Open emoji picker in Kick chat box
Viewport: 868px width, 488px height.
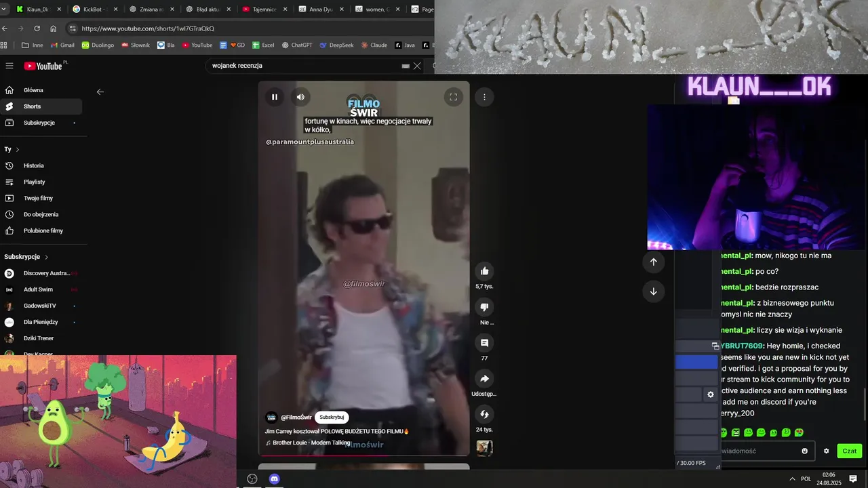pos(805,451)
